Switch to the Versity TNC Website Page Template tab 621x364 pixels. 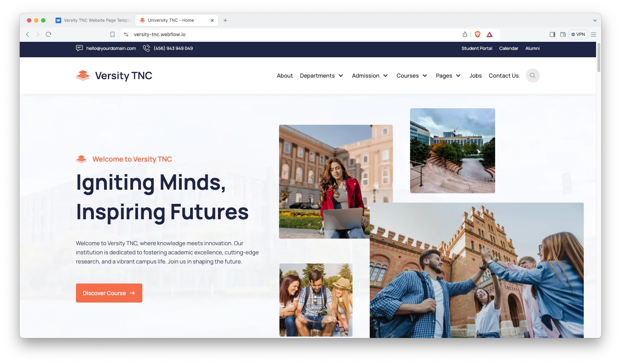coord(94,20)
